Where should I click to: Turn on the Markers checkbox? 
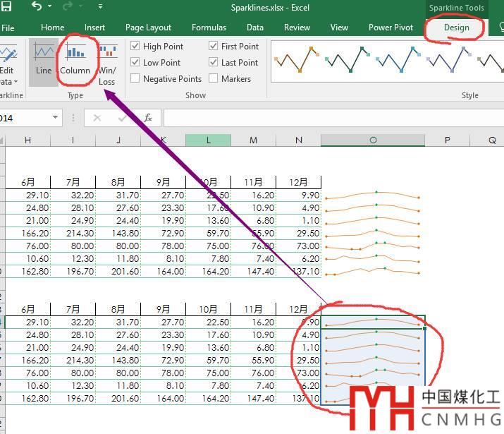pos(214,79)
